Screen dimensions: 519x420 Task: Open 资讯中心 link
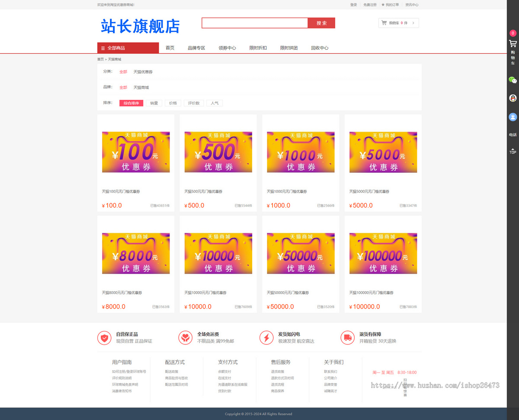point(412,5)
